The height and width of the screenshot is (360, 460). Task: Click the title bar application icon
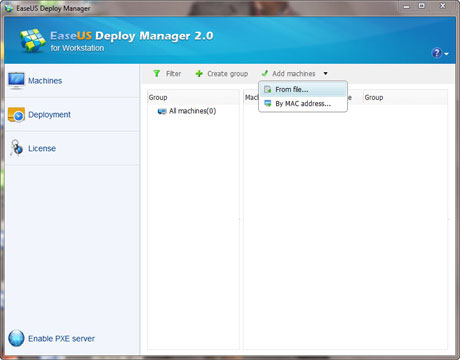coord(9,8)
